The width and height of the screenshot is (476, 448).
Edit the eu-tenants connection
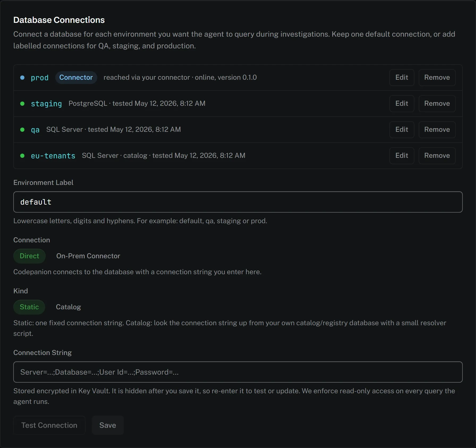(402, 156)
